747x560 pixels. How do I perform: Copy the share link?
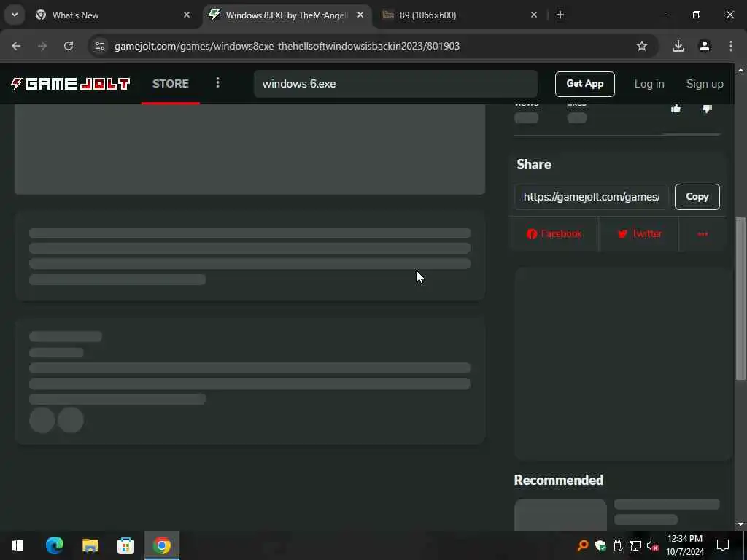tap(697, 197)
